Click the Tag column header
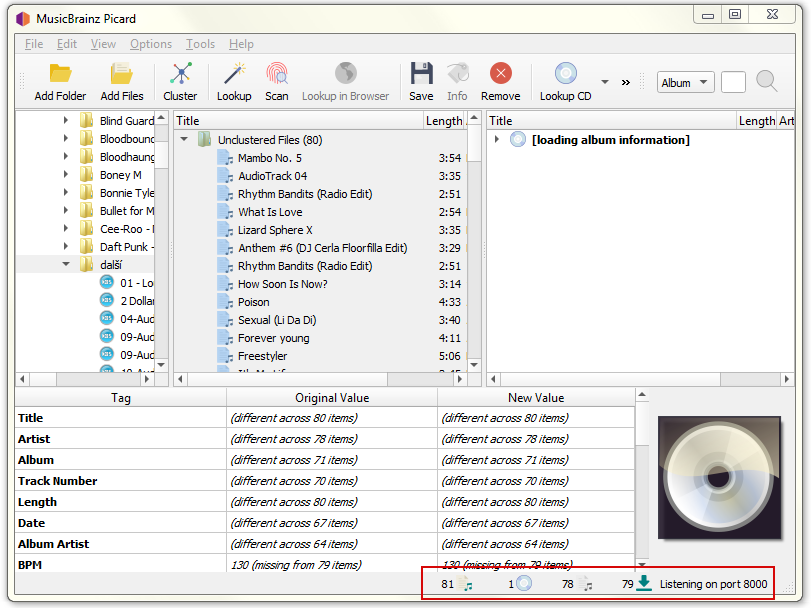Screen dimensions: 811x608 (121, 398)
